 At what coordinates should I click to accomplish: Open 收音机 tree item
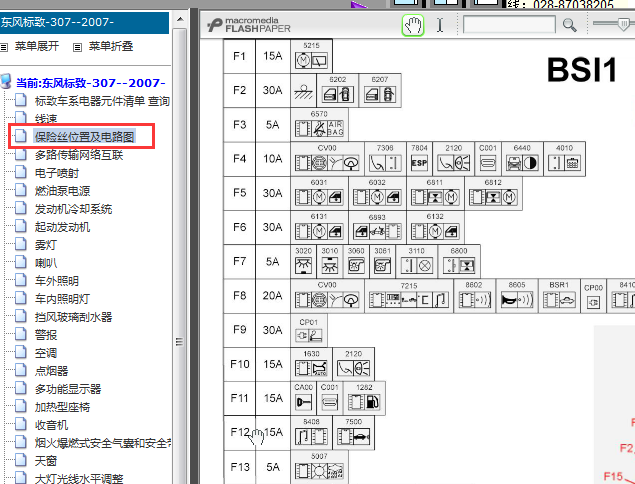click(51, 425)
